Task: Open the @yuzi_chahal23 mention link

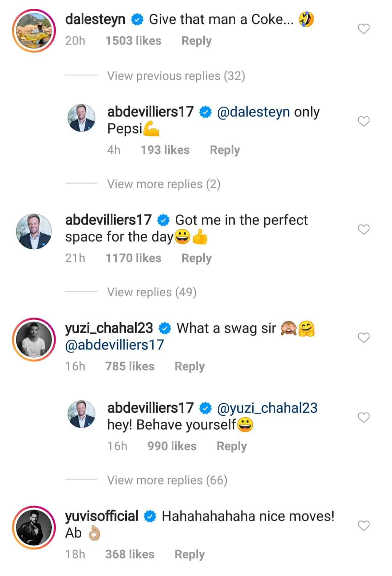Action: click(x=267, y=408)
